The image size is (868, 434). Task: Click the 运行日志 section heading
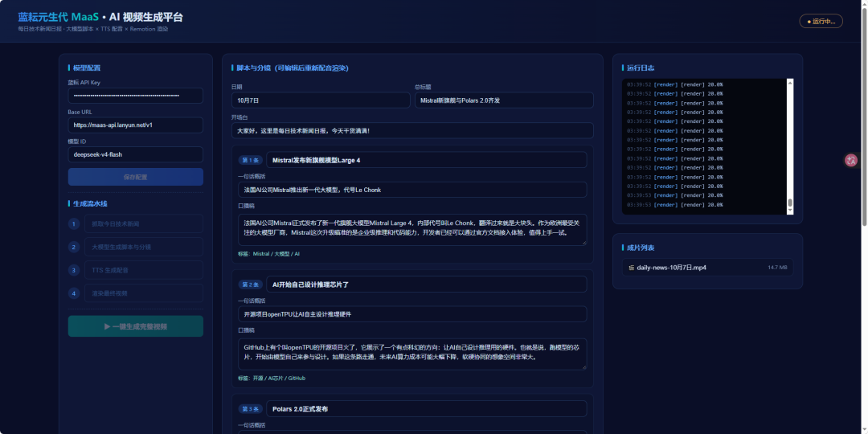click(x=641, y=68)
